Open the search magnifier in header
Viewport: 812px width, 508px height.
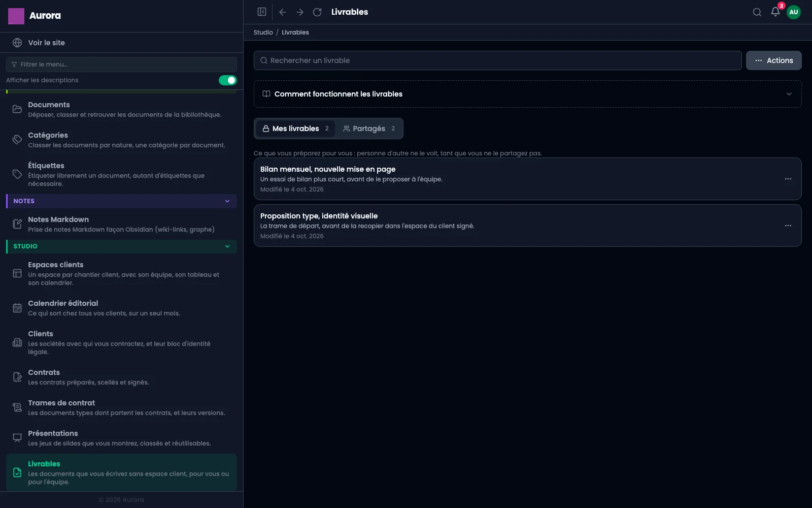point(757,12)
